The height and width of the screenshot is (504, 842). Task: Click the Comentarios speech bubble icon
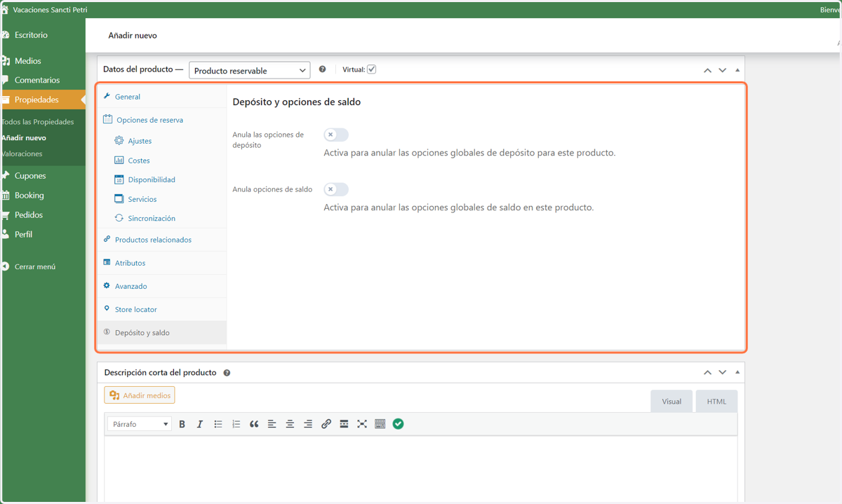click(5, 80)
